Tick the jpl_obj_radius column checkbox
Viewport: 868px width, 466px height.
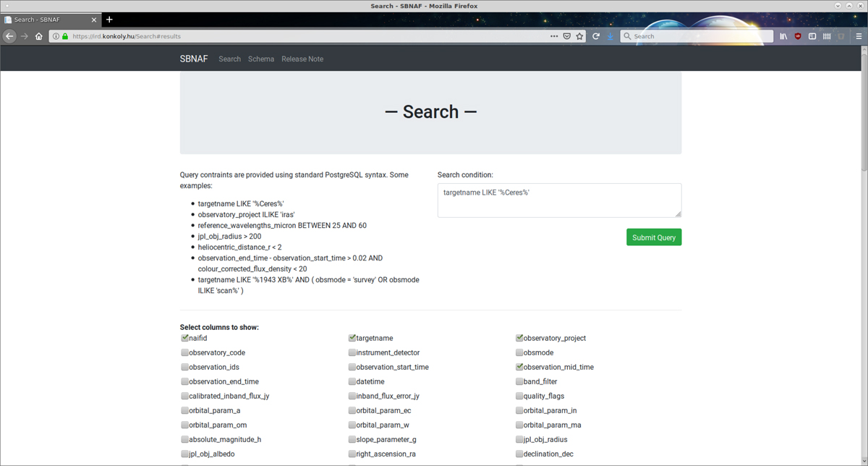click(x=519, y=439)
